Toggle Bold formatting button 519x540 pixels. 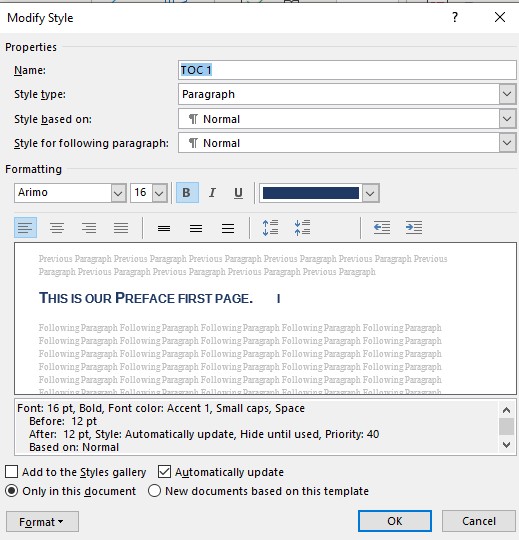coord(187,193)
